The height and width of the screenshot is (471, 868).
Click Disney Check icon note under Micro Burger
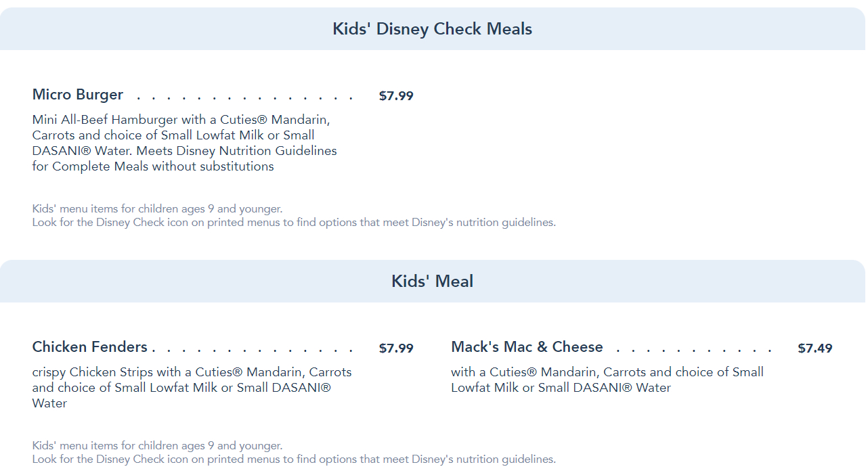[x=294, y=222]
